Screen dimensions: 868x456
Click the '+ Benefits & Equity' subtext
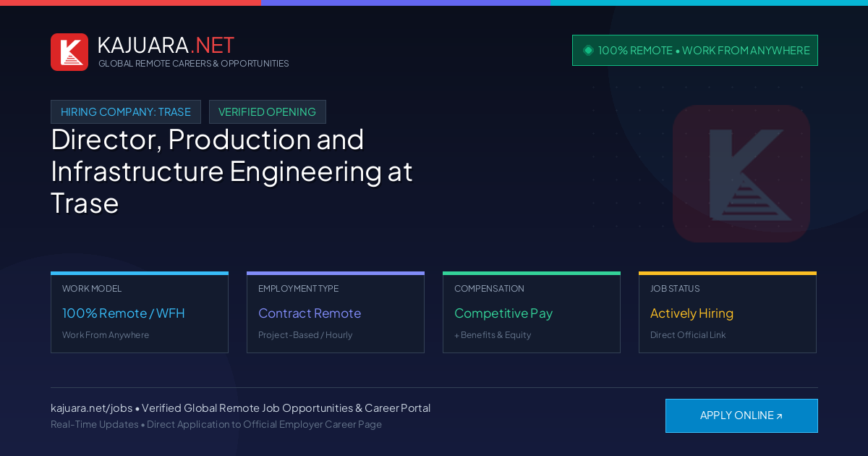click(493, 335)
